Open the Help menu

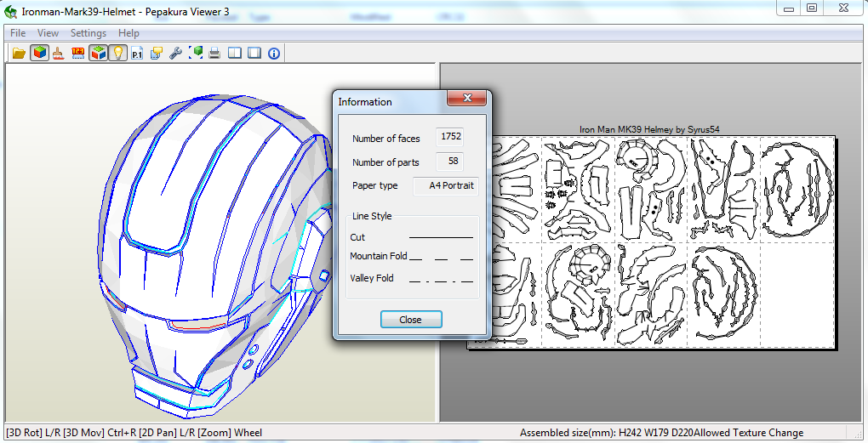(128, 33)
